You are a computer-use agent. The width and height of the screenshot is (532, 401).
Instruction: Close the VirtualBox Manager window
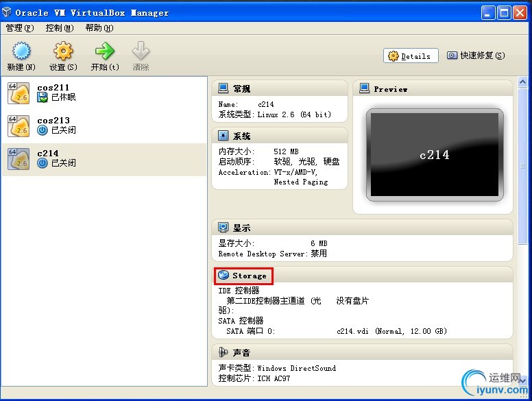tap(520, 13)
